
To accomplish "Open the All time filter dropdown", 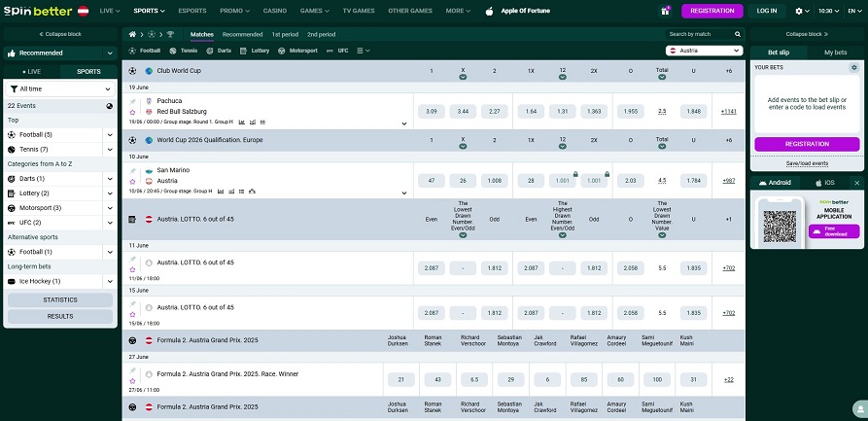I will tap(60, 88).
